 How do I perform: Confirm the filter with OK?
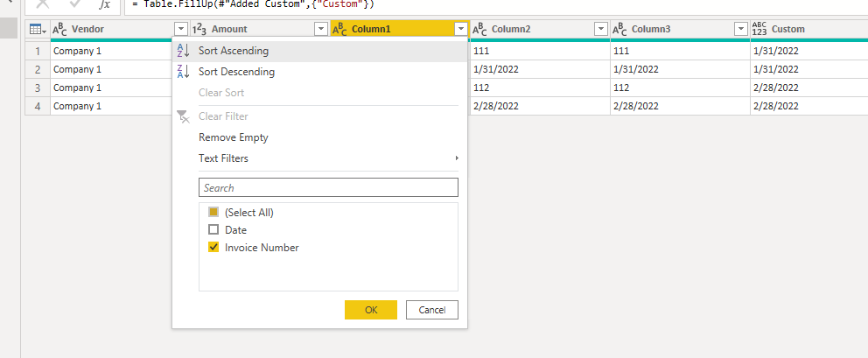pyautogui.click(x=371, y=310)
